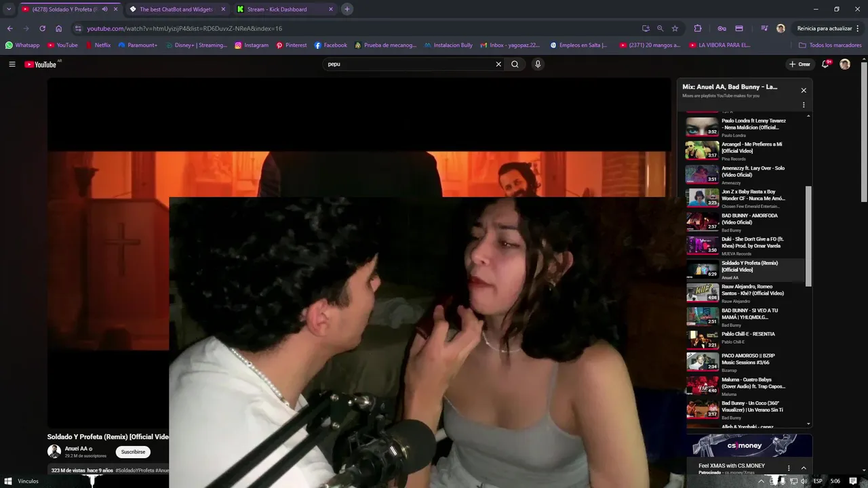The image size is (868, 488).
Task: Open the Instalacion Bully bookmark
Action: click(448, 45)
